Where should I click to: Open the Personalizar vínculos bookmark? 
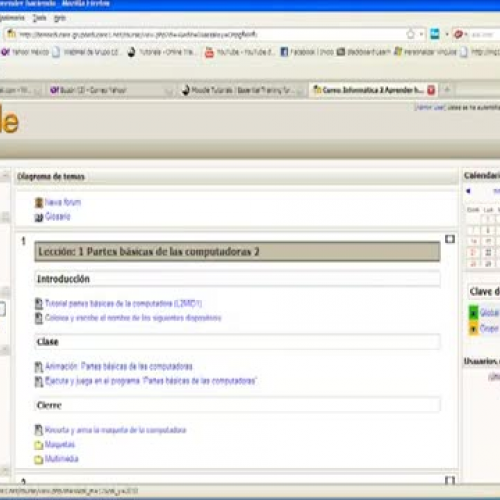[425, 52]
